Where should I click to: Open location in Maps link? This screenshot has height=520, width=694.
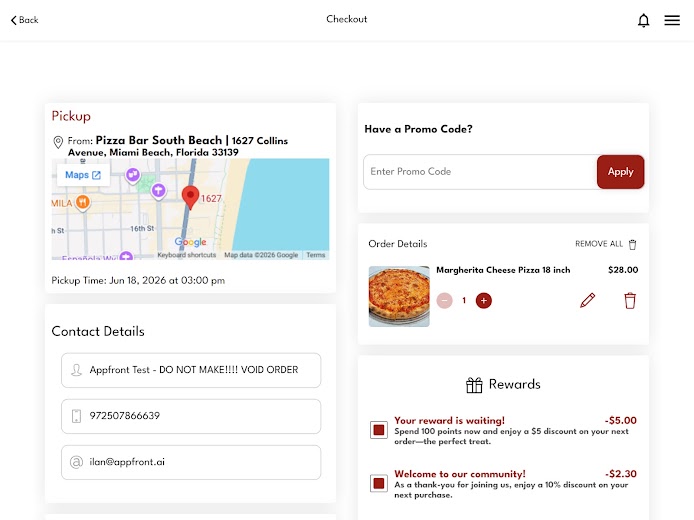click(83, 175)
